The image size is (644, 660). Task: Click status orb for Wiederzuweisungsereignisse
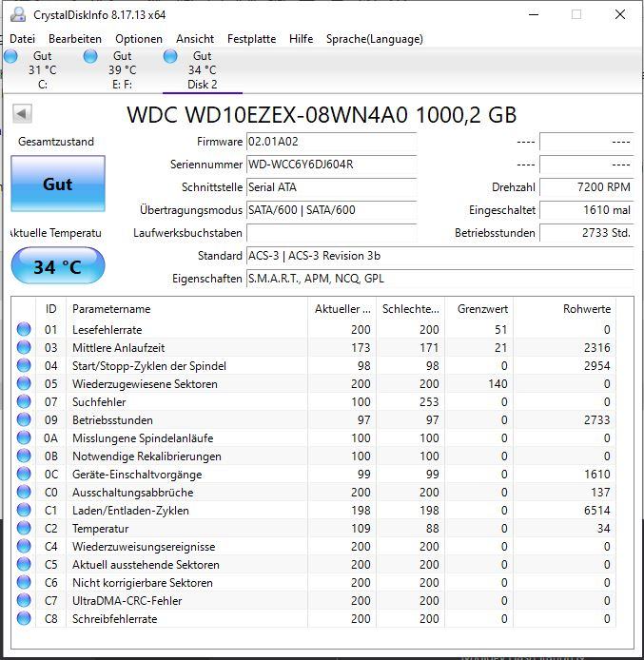pos(24,546)
